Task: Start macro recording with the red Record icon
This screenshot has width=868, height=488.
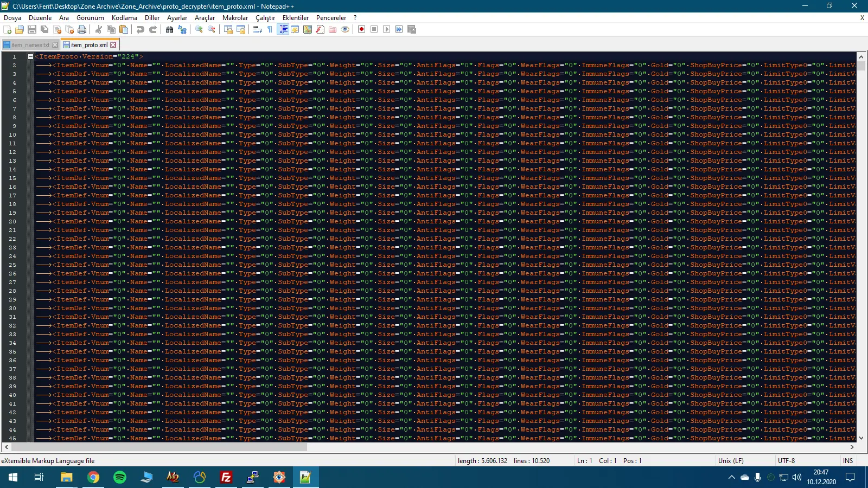Action: point(362,29)
